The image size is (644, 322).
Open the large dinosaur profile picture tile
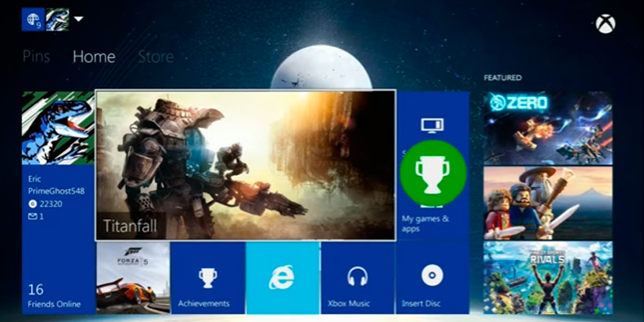click(x=59, y=128)
